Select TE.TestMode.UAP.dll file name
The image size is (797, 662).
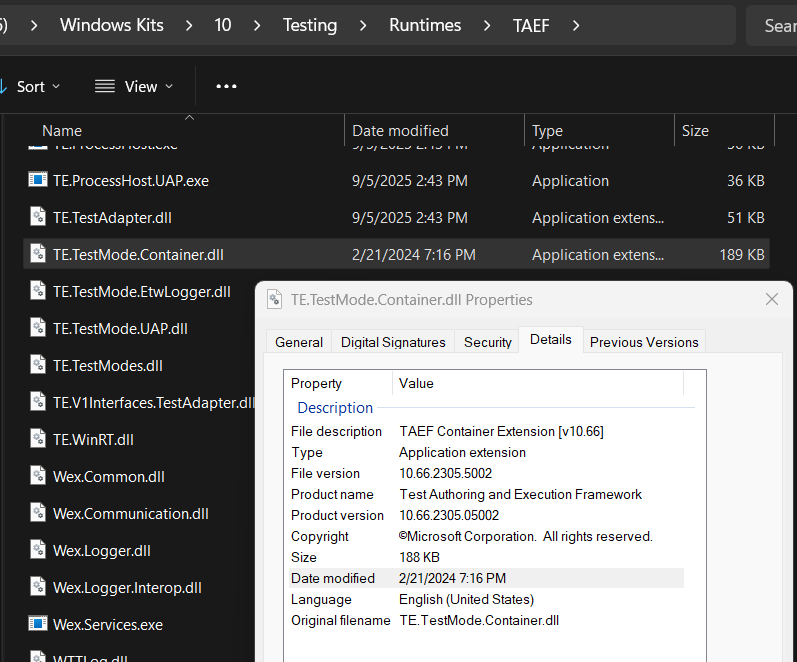120,329
